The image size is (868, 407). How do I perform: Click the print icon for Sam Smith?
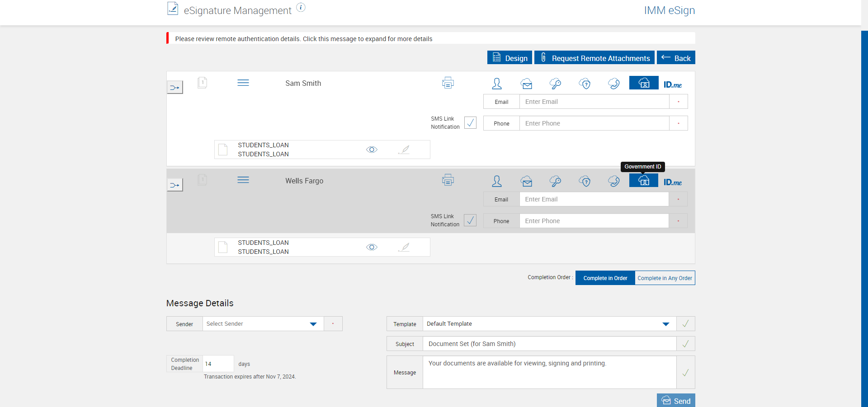tap(448, 83)
